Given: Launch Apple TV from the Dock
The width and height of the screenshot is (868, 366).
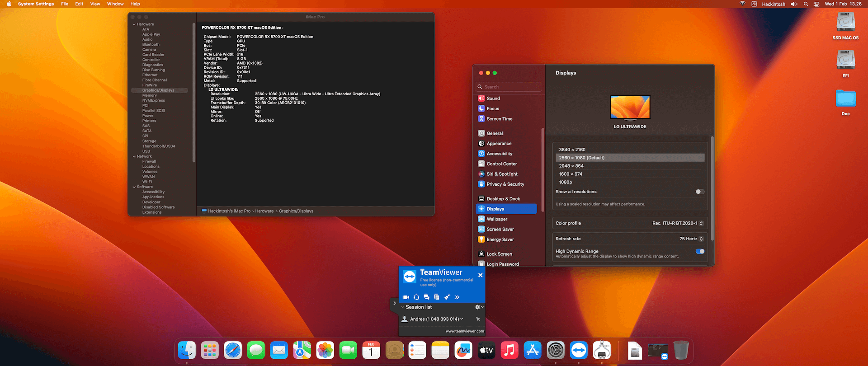Looking at the screenshot, I should click(x=486, y=350).
